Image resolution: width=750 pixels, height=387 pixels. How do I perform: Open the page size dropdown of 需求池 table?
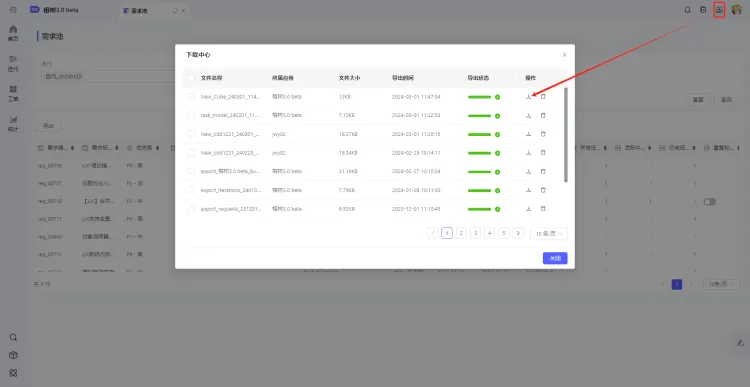[x=721, y=284]
